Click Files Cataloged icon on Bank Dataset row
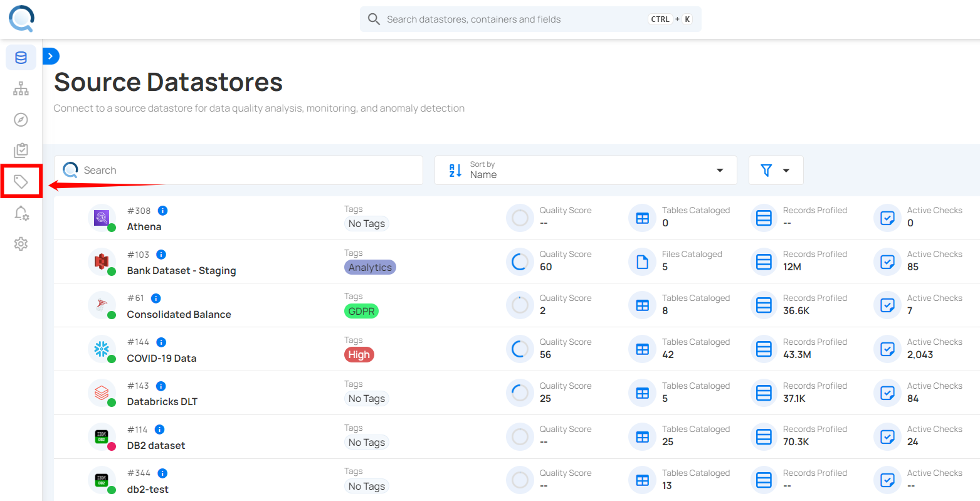 (642, 262)
